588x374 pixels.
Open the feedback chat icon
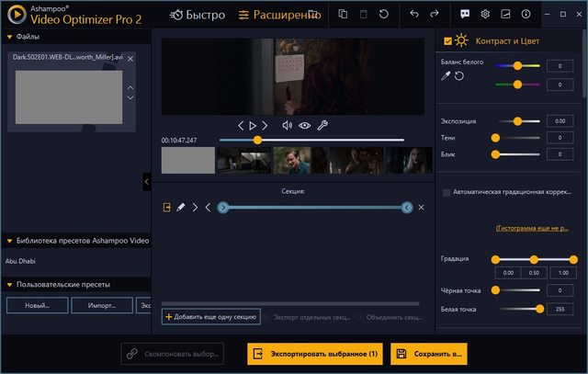465,15
